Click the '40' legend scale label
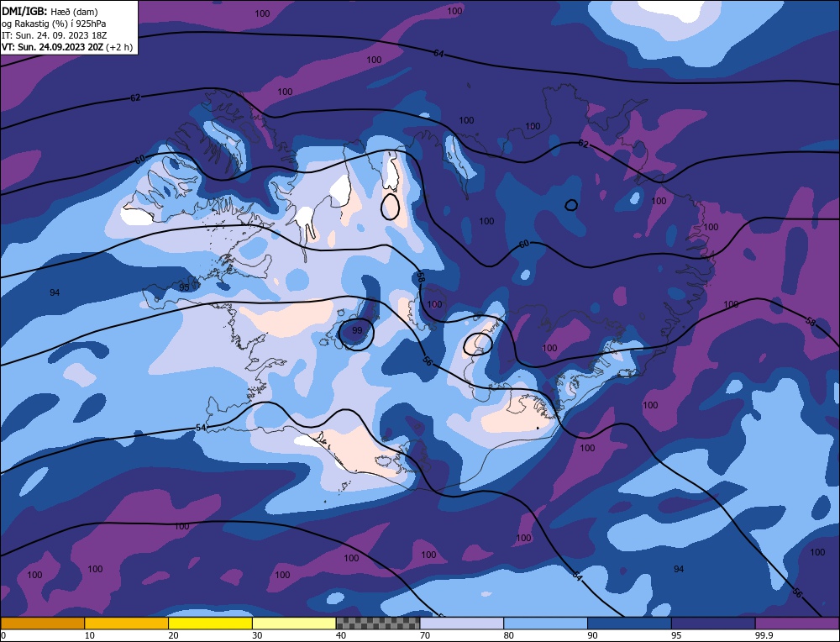Viewport: 840px width, 642px height. click(x=341, y=635)
